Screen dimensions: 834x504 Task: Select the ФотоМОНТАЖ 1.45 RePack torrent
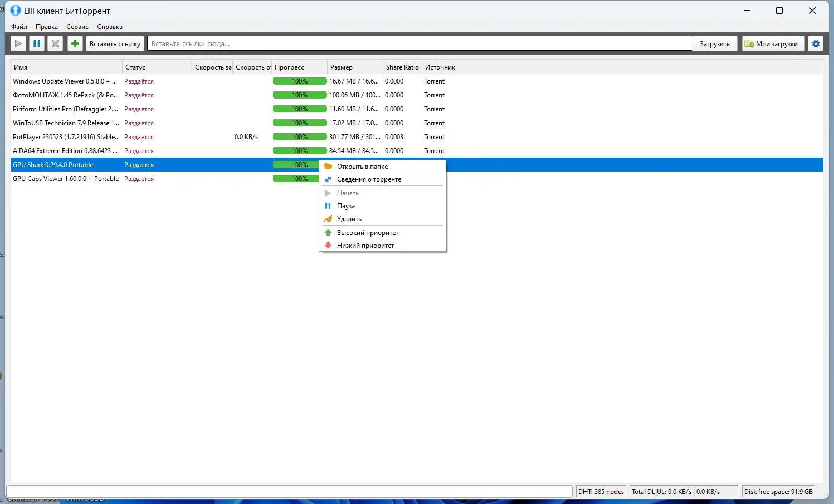click(x=66, y=95)
